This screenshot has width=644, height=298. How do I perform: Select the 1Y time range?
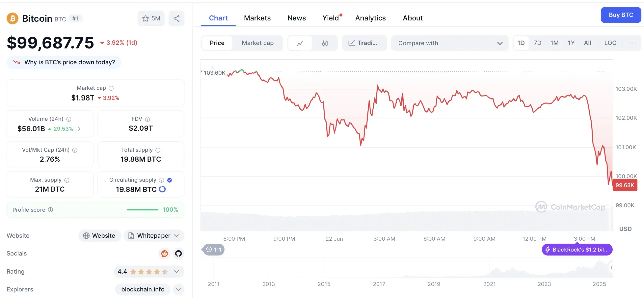571,43
